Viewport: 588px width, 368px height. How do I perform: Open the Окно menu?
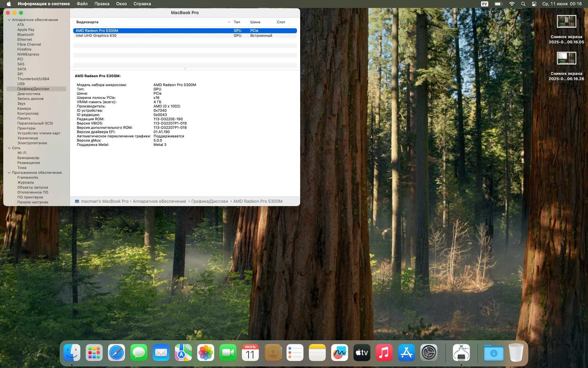pyautogui.click(x=121, y=4)
